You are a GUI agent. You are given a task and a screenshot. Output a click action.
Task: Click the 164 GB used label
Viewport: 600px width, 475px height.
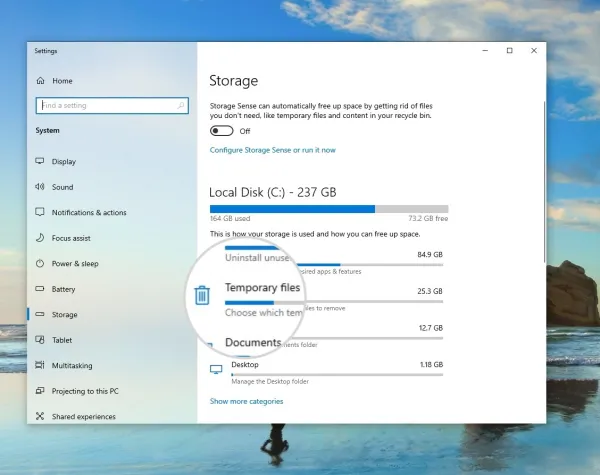click(230, 219)
